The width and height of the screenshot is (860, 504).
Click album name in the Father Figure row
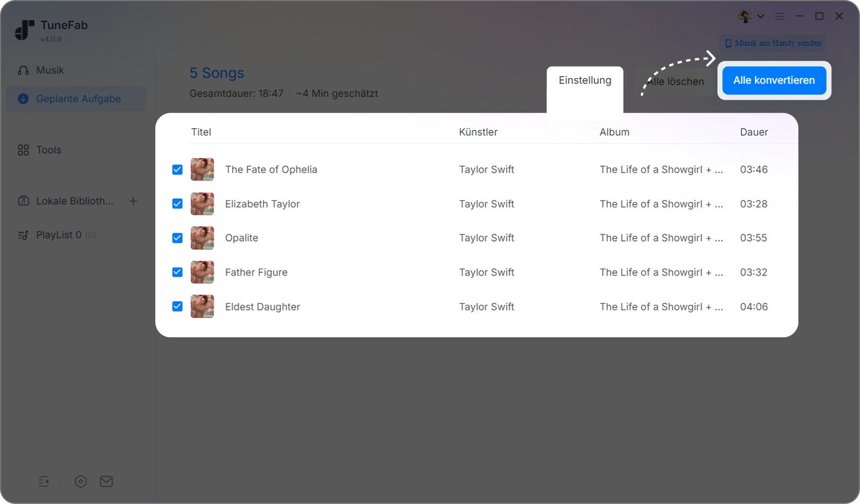[661, 272]
